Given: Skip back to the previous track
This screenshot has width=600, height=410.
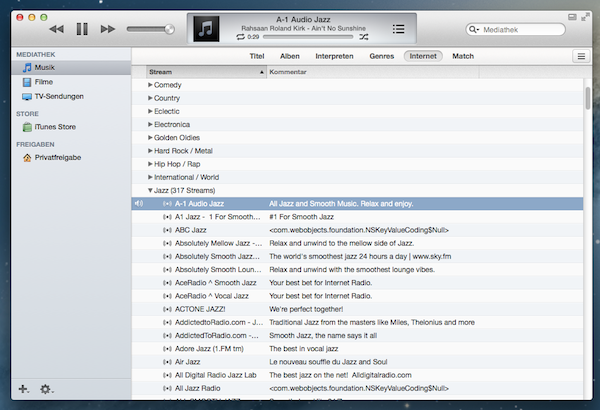Looking at the screenshot, I should tap(57, 29).
